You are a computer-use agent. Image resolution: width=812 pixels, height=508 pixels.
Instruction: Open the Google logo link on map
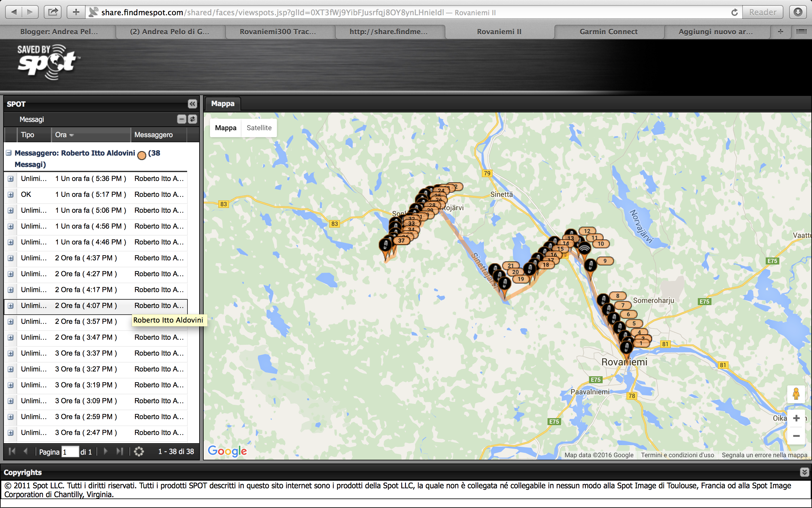tap(227, 451)
